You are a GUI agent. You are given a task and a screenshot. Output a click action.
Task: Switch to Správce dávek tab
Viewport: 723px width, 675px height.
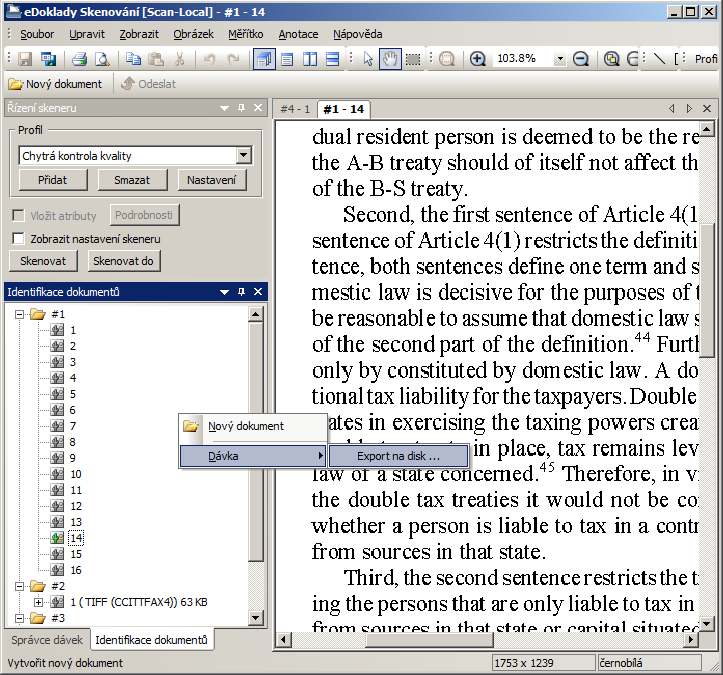click(47, 640)
